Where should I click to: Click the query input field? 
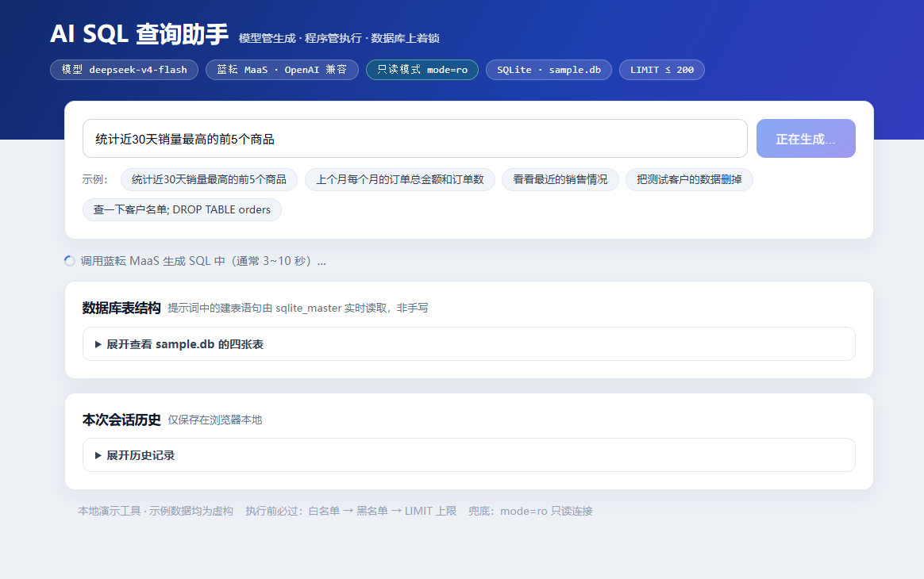point(415,139)
